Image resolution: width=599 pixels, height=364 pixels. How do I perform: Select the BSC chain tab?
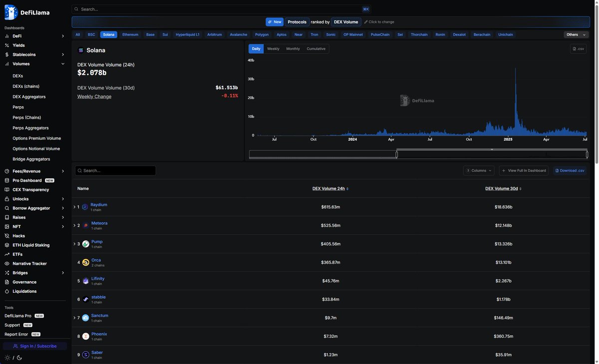coord(91,35)
